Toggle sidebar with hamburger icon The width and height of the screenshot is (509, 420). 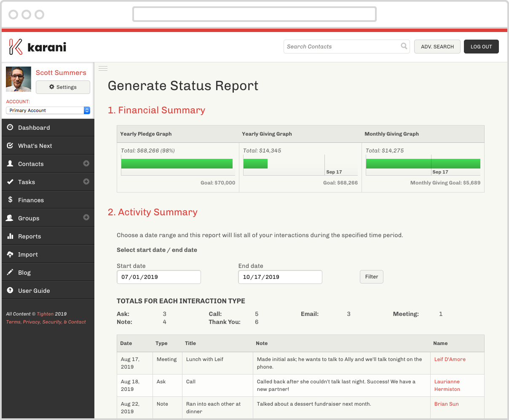click(x=103, y=68)
